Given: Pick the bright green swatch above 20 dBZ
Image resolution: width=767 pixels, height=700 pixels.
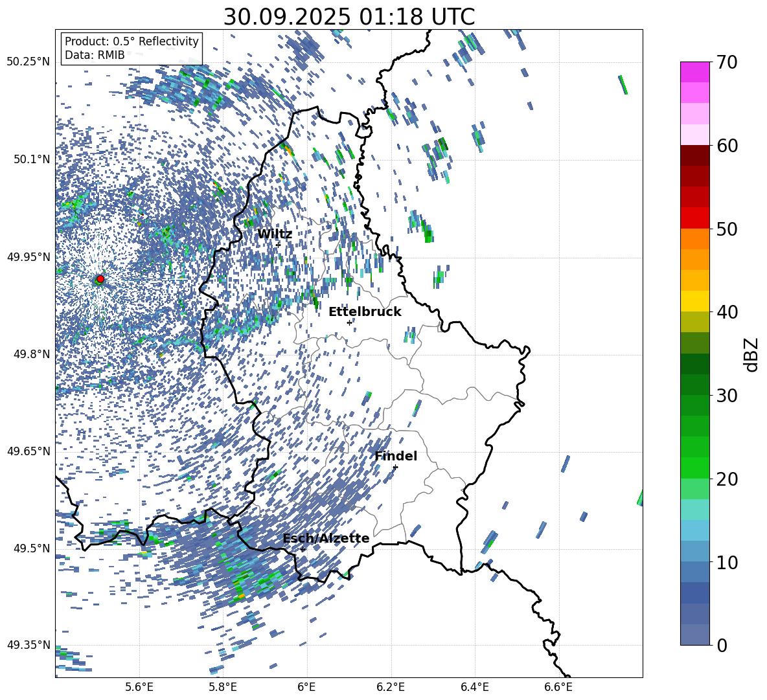Looking at the screenshot, I should coord(695,468).
